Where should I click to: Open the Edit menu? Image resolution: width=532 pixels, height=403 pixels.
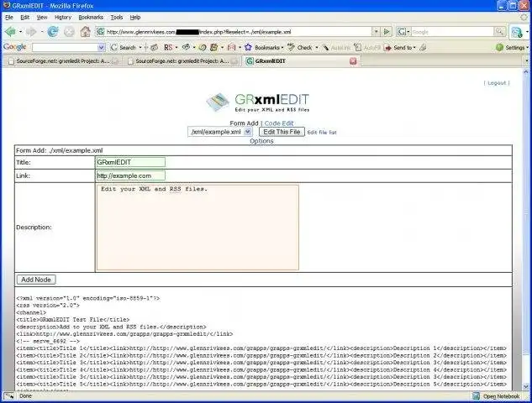(x=24, y=18)
